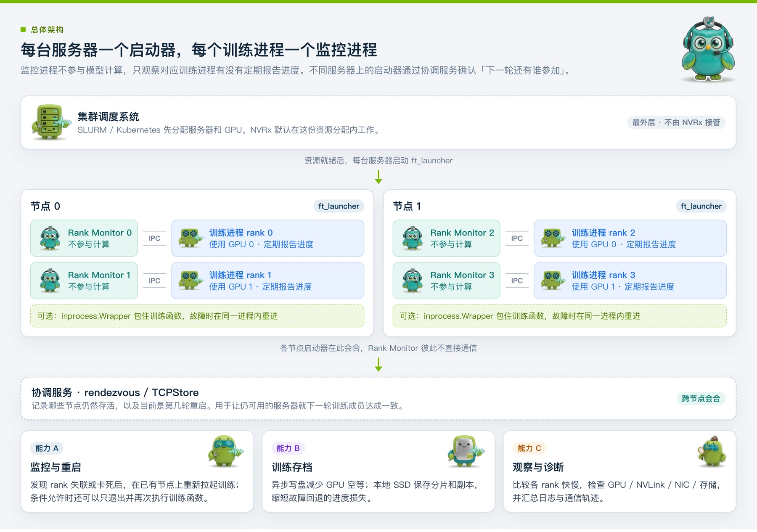757x532 pixels.
Task: Click the 能力 B tag
Action: [x=288, y=448]
